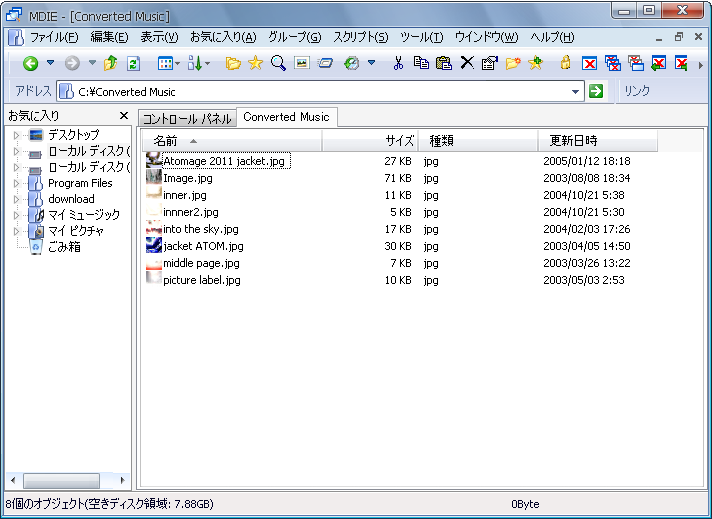Switch to the コントロール パネル tab

coord(186,118)
